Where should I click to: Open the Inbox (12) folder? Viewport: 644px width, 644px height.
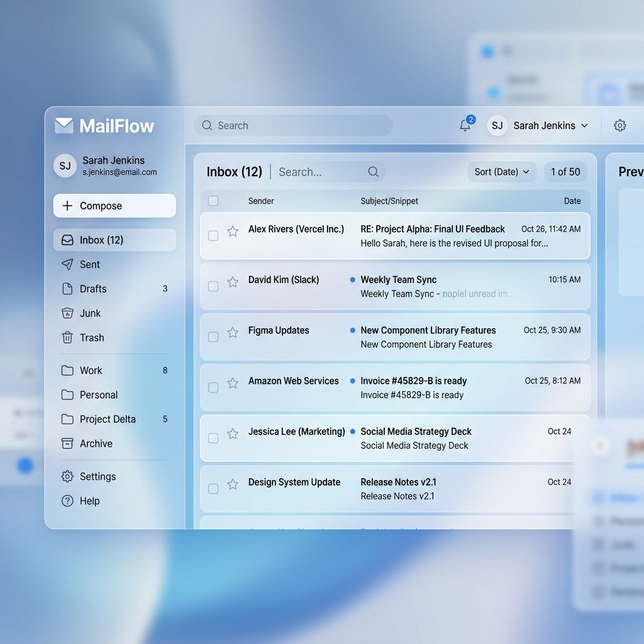pos(114,240)
